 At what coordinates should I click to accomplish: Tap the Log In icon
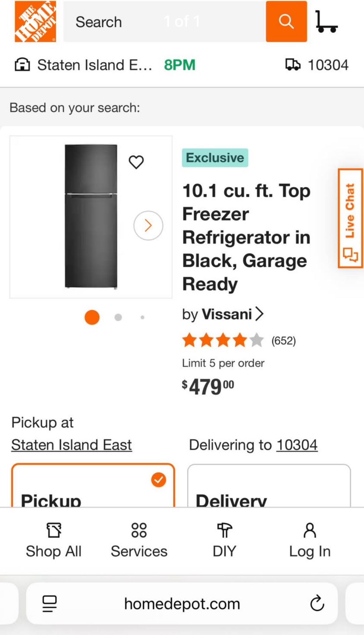click(x=309, y=541)
